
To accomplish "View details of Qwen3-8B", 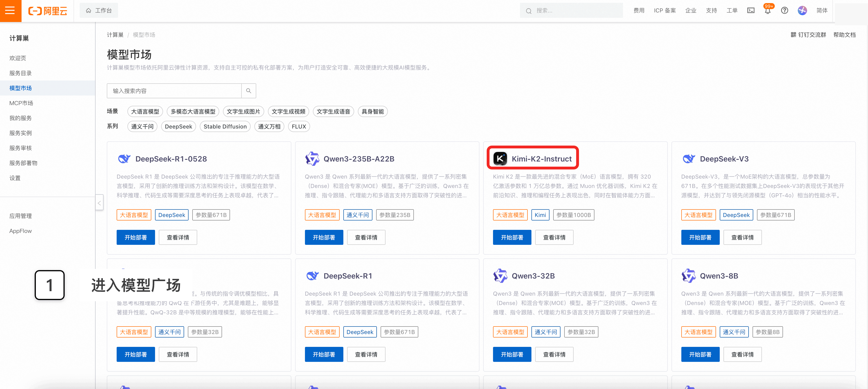I will click(742, 354).
